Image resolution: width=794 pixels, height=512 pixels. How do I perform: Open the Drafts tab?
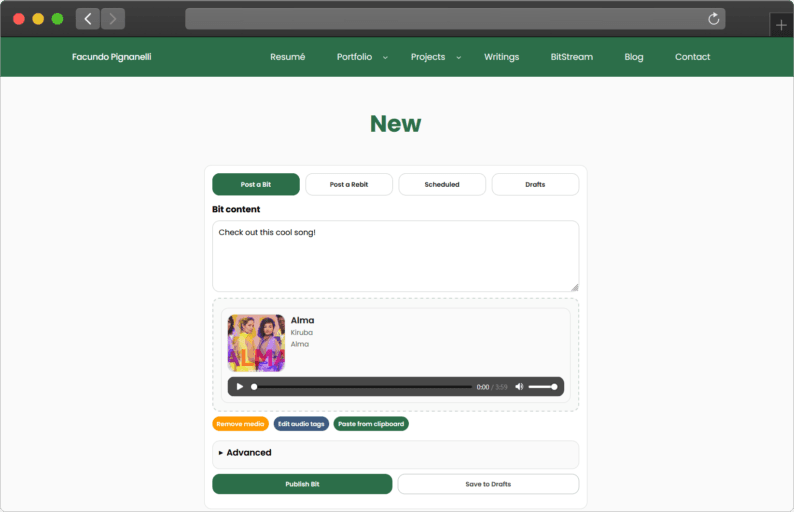535,185
